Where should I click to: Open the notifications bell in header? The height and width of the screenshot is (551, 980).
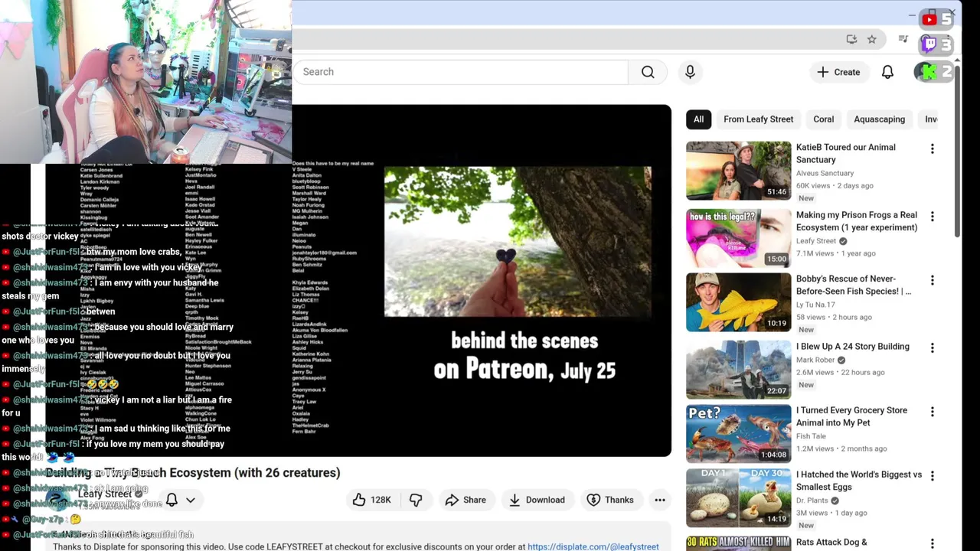pyautogui.click(x=887, y=72)
